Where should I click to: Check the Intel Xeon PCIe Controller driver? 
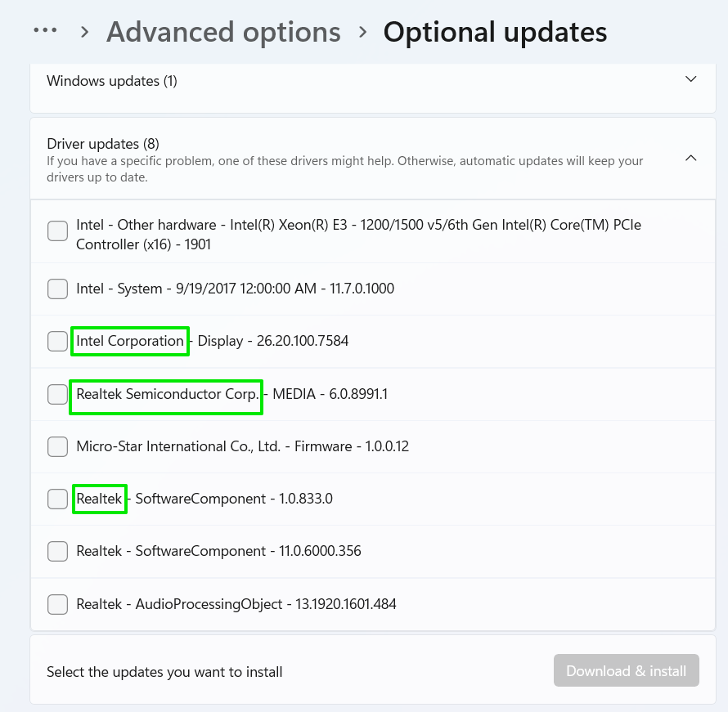[x=57, y=231]
